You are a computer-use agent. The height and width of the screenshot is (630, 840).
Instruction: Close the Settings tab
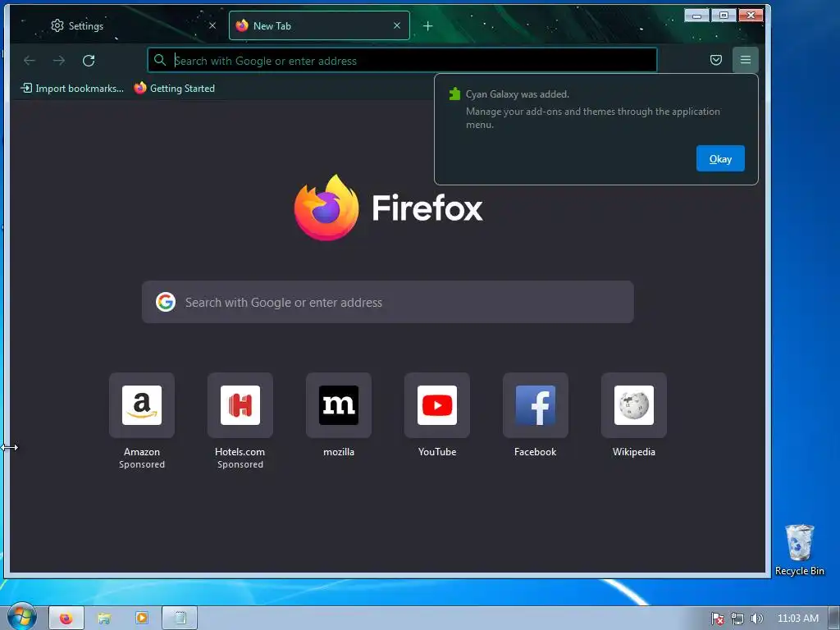212,25
